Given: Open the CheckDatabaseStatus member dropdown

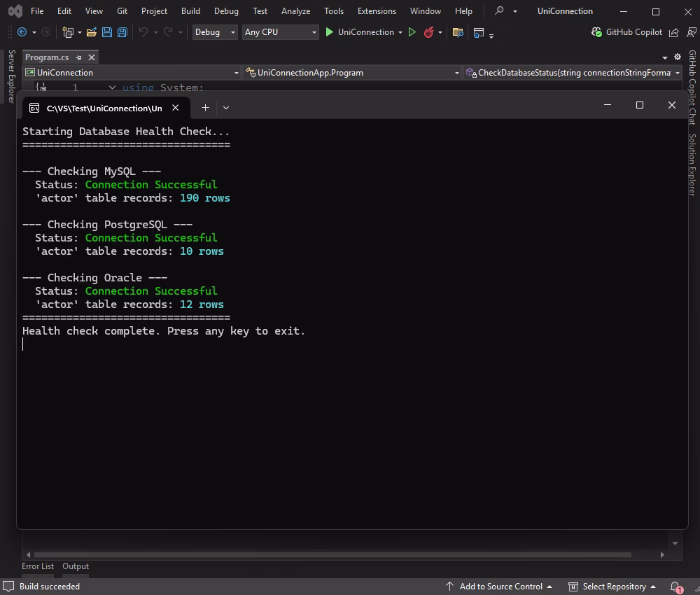Looking at the screenshot, I should tap(573, 73).
